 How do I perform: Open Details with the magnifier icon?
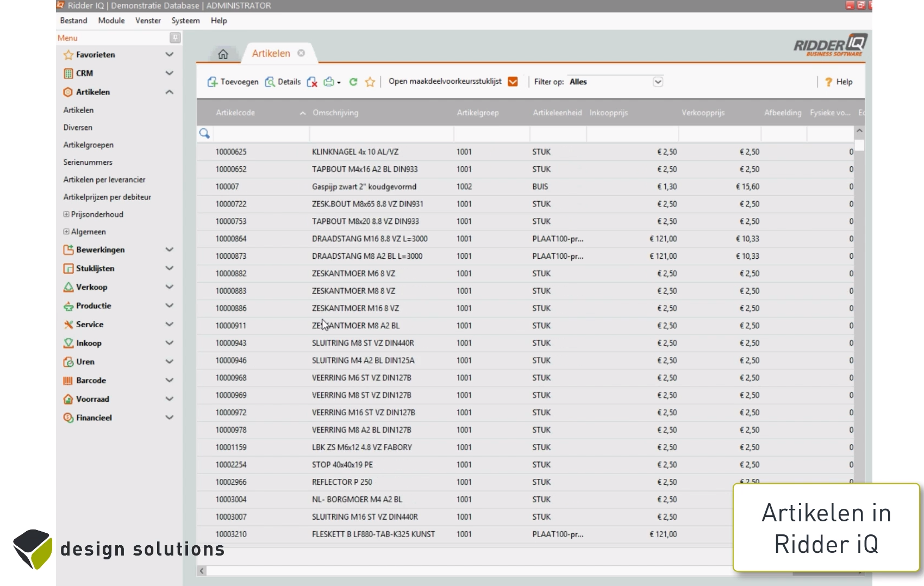(x=271, y=82)
